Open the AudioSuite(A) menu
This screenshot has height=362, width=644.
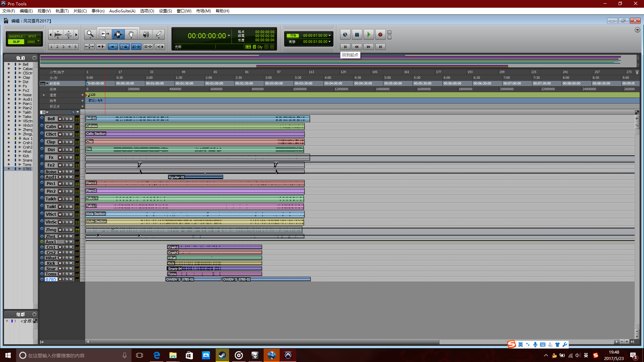pos(122,11)
